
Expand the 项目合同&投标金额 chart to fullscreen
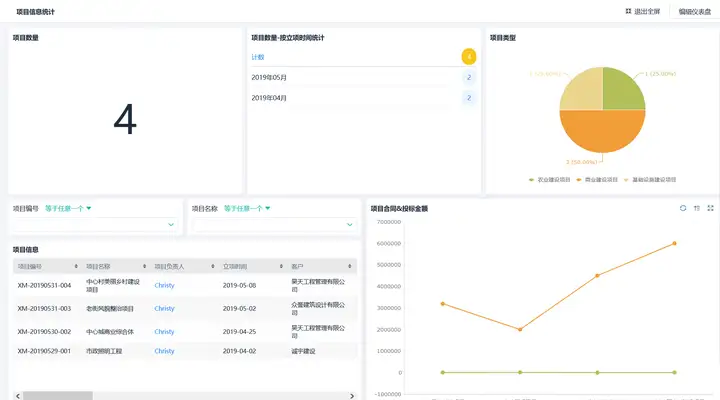pyautogui.click(x=710, y=208)
